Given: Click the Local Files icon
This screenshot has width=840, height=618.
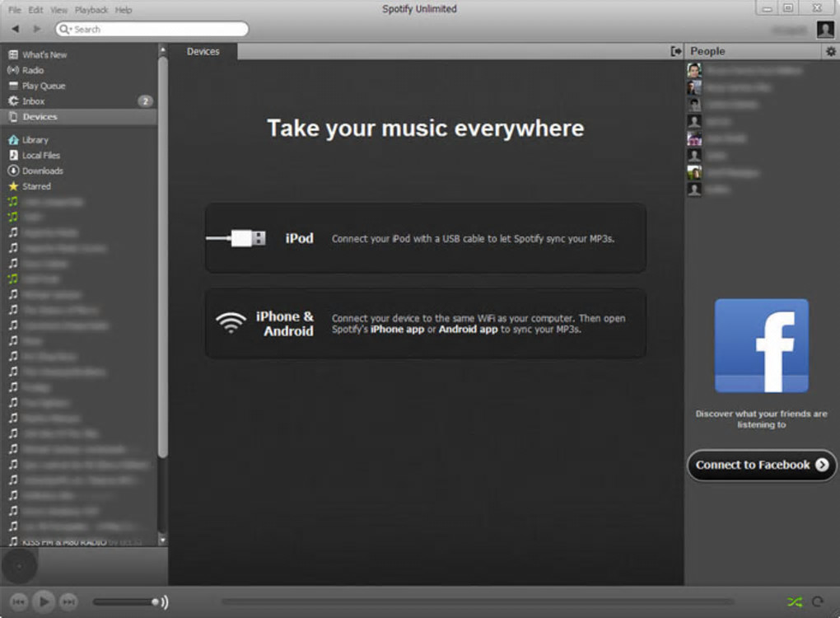Looking at the screenshot, I should tap(13, 156).
